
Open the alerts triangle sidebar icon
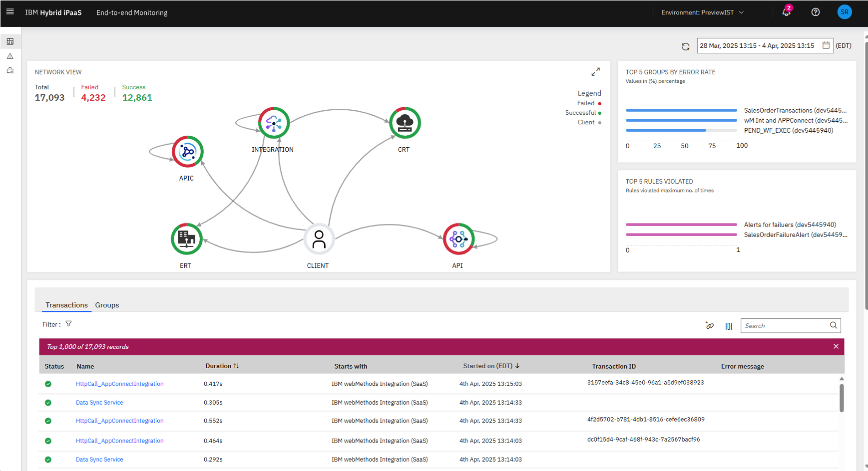pyautogui.click(x=10, y=56)
